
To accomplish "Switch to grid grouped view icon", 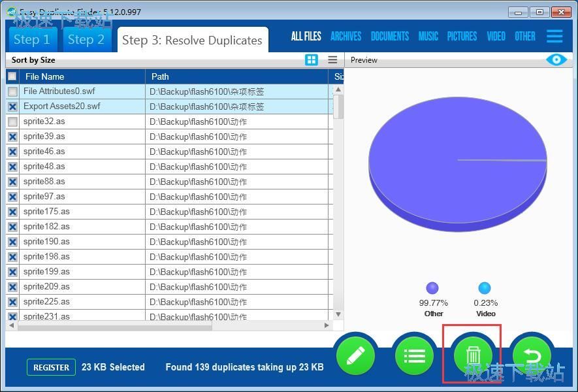I will pos(312,59).
